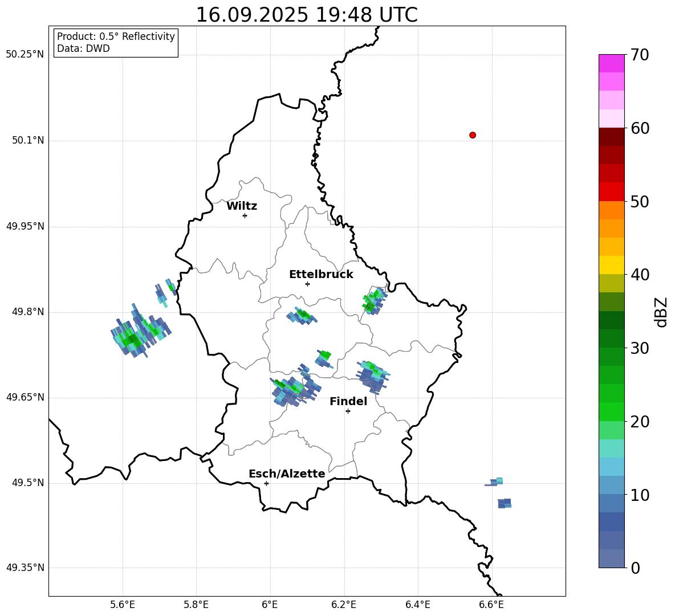
Task: Click the radar echo southwest of Ettelbruck marker
Action: 302,316
